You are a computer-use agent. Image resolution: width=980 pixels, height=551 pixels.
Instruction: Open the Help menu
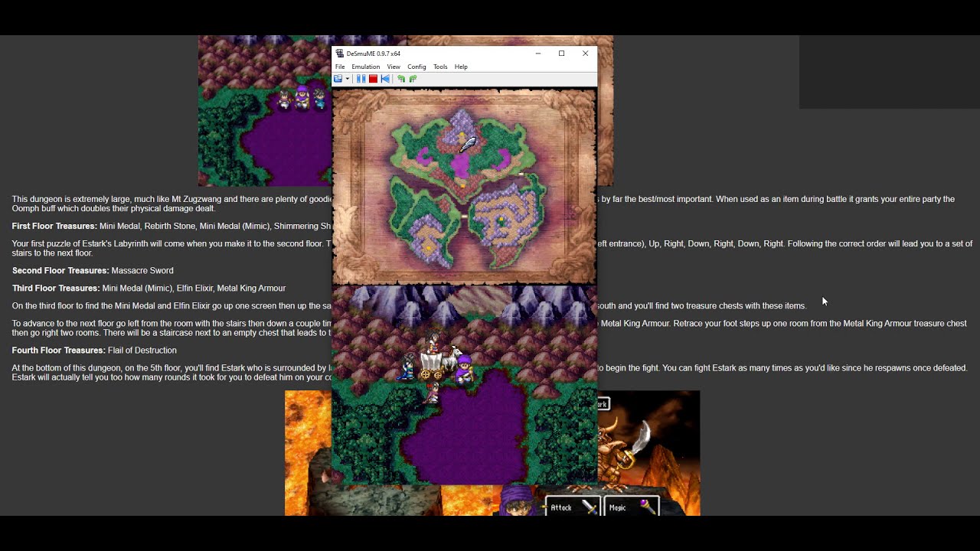[x=461, y=67]
